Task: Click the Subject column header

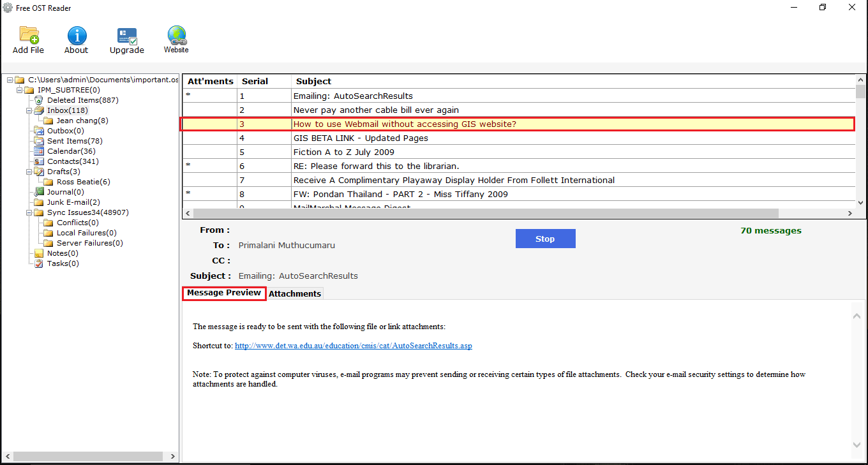Action: [x=313, y=81]
